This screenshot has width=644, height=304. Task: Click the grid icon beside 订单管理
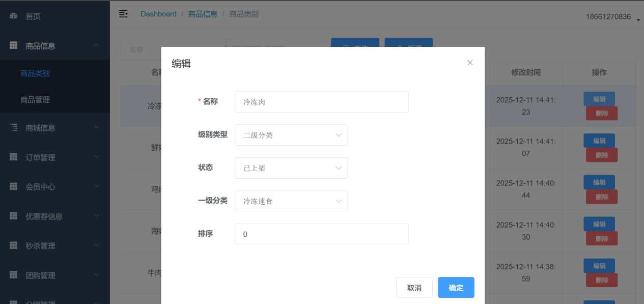click(x=14, y=157)
